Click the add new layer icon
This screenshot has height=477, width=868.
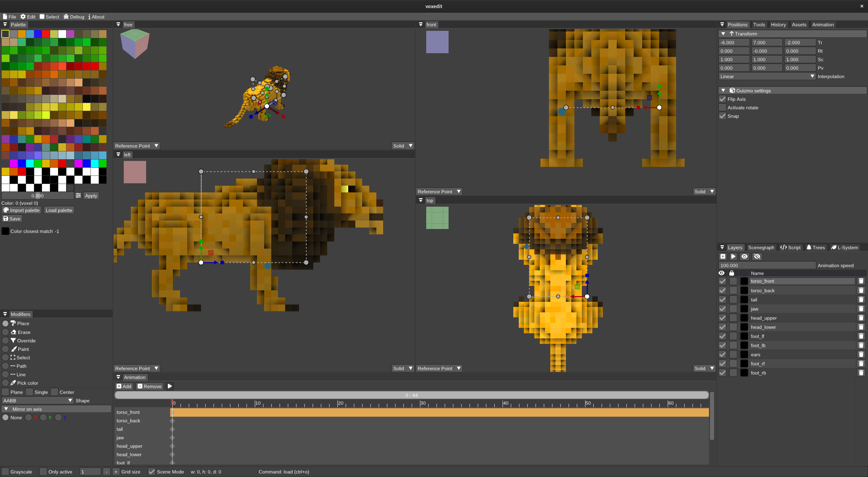(723, 256)
